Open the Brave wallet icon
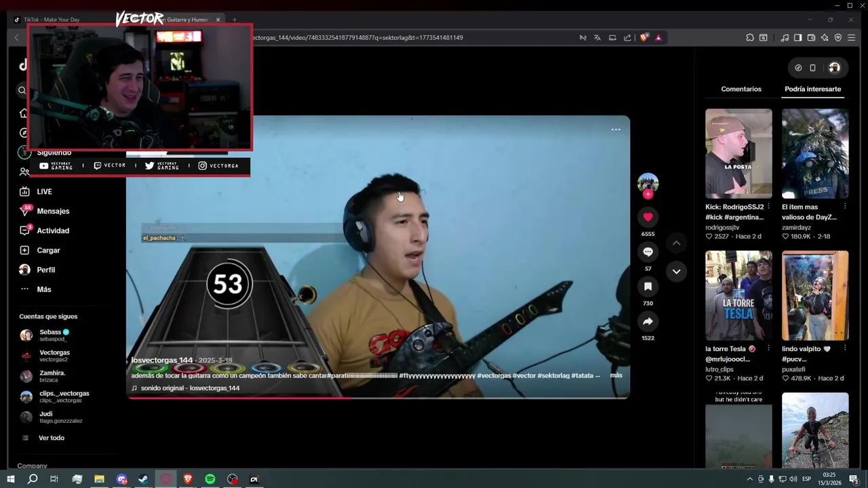Viewport: 868px width, 488px height. 811,37
